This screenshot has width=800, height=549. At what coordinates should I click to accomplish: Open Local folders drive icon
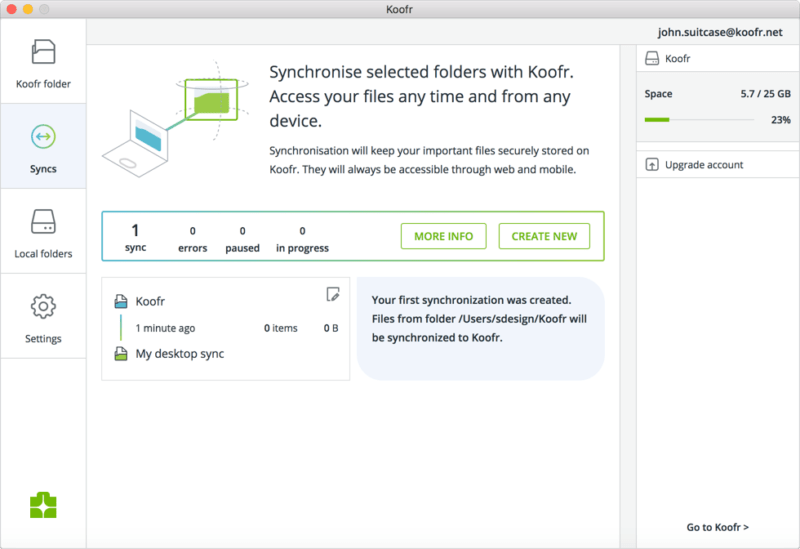(43, 221)
